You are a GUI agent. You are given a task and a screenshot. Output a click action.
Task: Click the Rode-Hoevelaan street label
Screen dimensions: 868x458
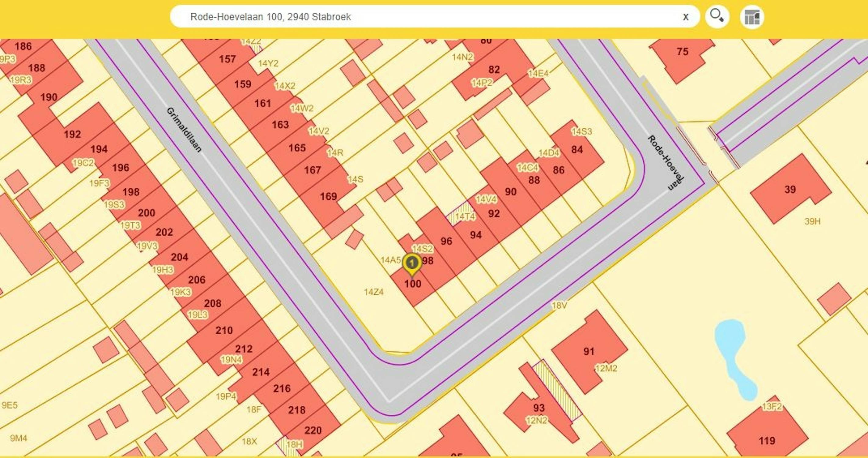pos(665,162)
